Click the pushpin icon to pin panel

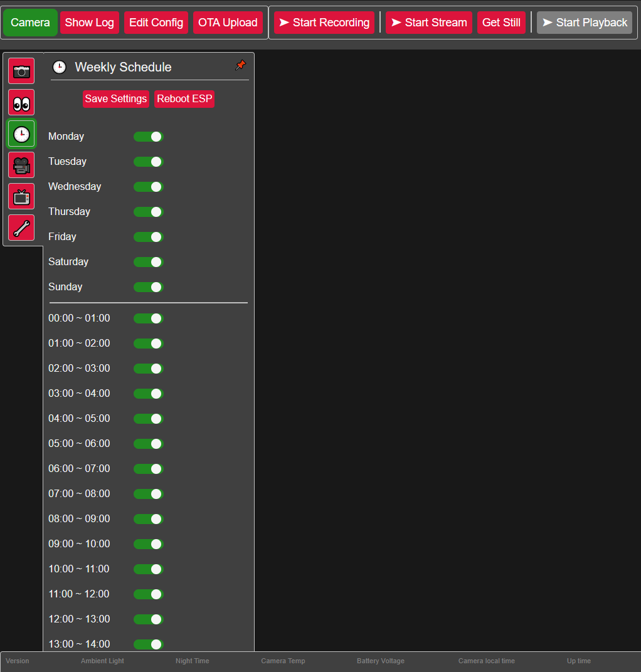[241, 65]
